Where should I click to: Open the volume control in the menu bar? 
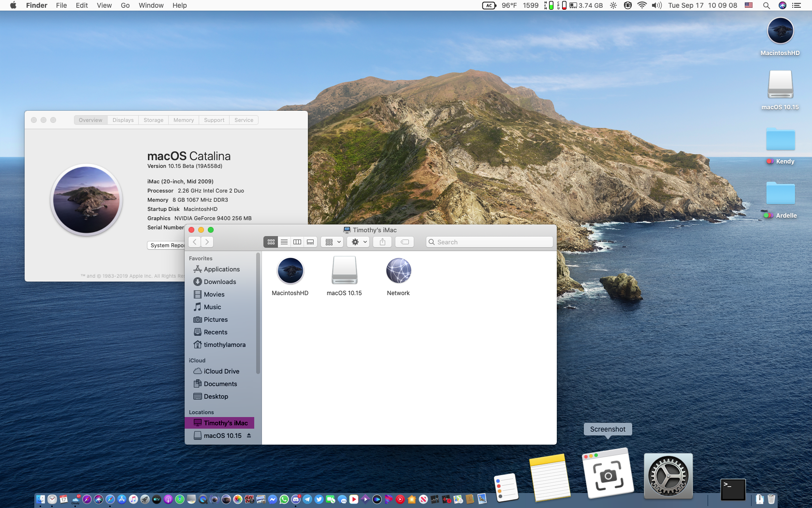point(656,5)
